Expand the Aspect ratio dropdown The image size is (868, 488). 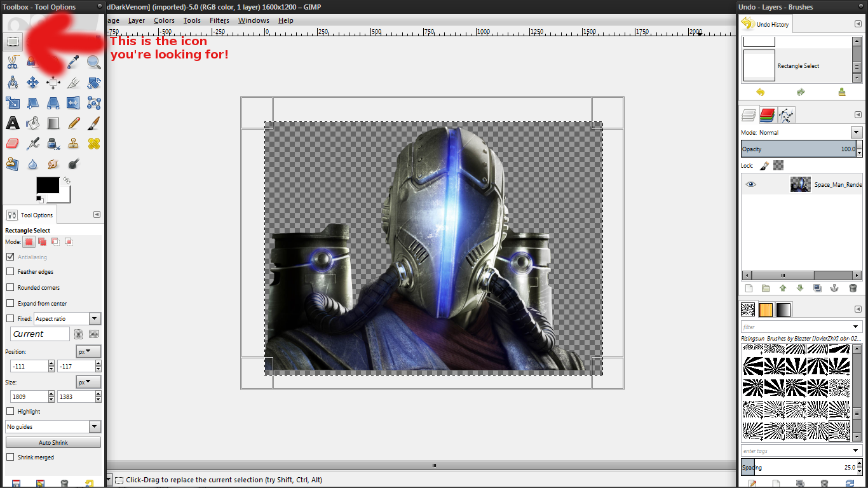[x=95, y=318]
